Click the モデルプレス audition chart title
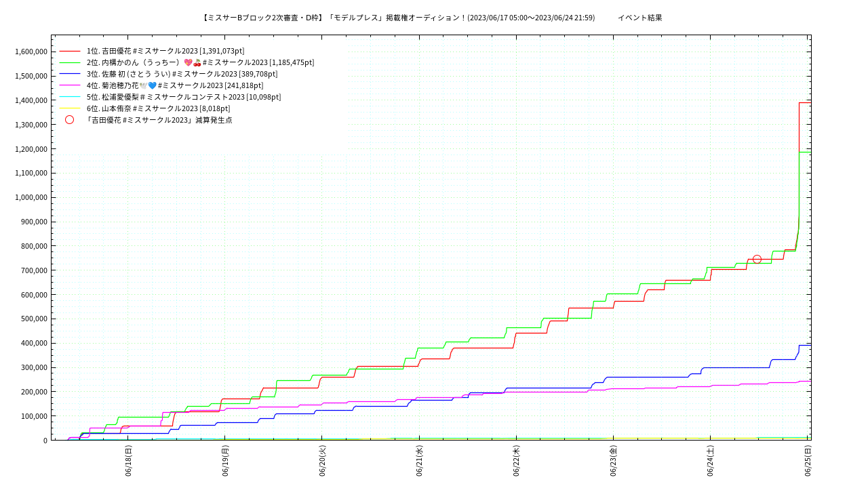 tap(399, 18)
